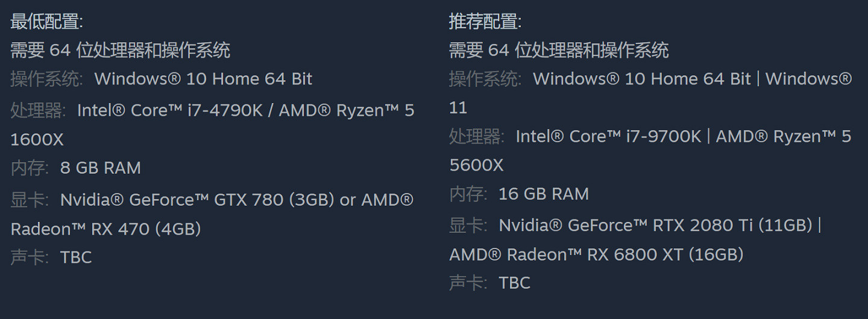Click 声卡 label in recommended column
Viewport: 868px width, 319px height.
(468, 283)
